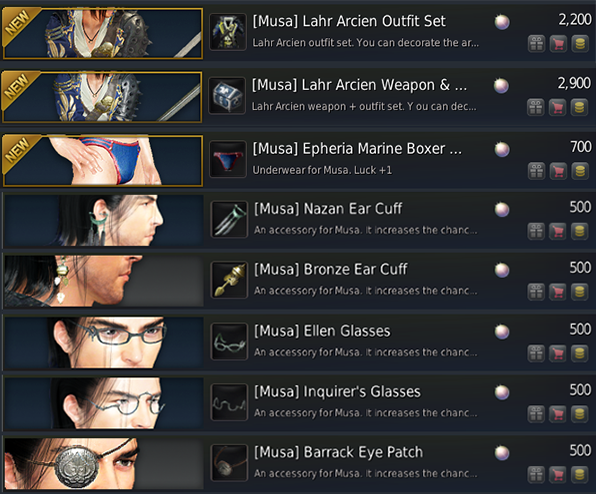Screen dimensions: 596x494
Task: Click the Ellen Glasses item icon
Action: pyautogui.click(x=229, y=341)
